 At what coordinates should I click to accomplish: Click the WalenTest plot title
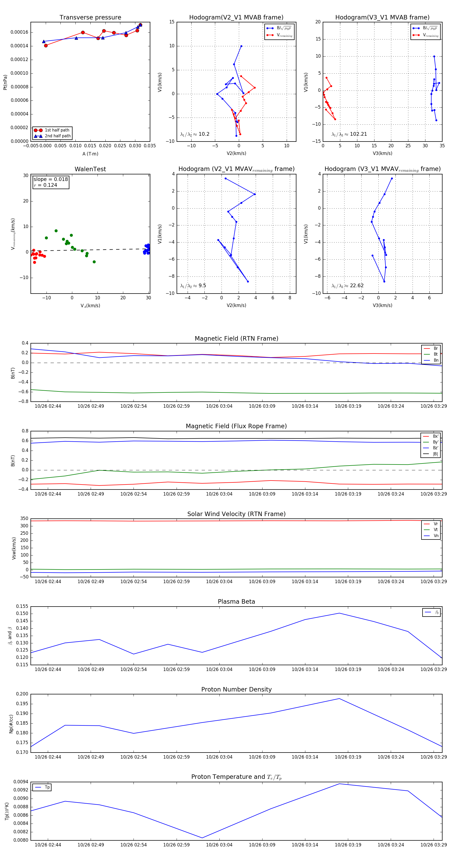click(90, 169)
